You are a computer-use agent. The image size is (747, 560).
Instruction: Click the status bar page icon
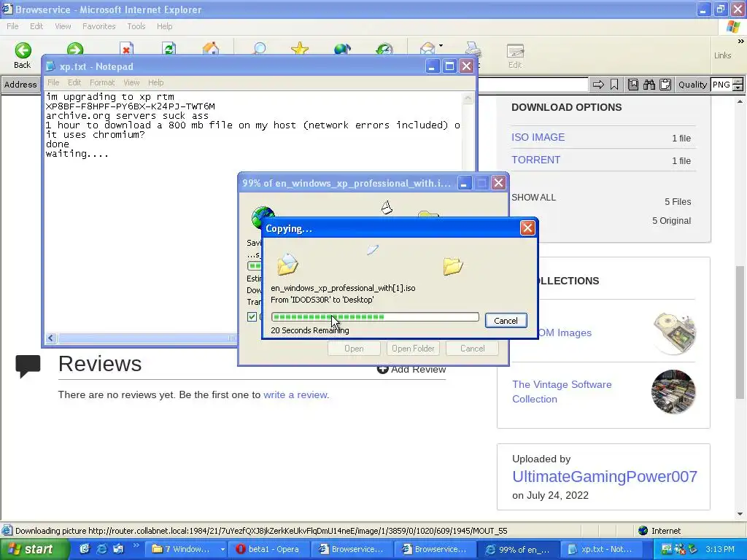pyautogui.click(x=7, y=531)
